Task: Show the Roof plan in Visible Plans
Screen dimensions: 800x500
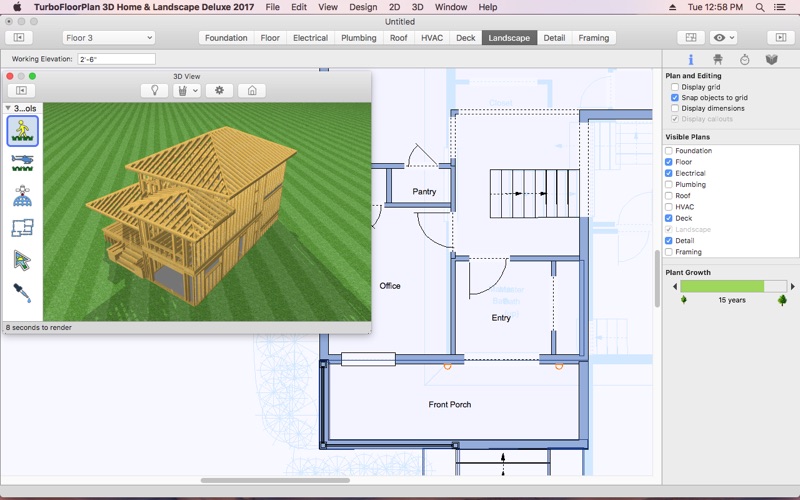Action: (668, 195)
